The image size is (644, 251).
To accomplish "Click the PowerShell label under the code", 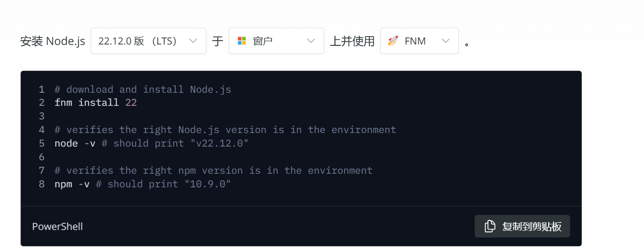I will coord(58,227).
